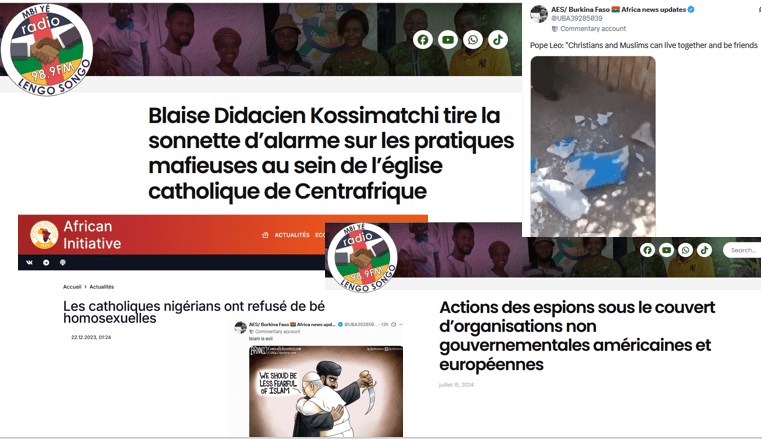Open the WhatsApp icon in top banner
The height and width of the screenshot is (439, 762).
[473, 40]
